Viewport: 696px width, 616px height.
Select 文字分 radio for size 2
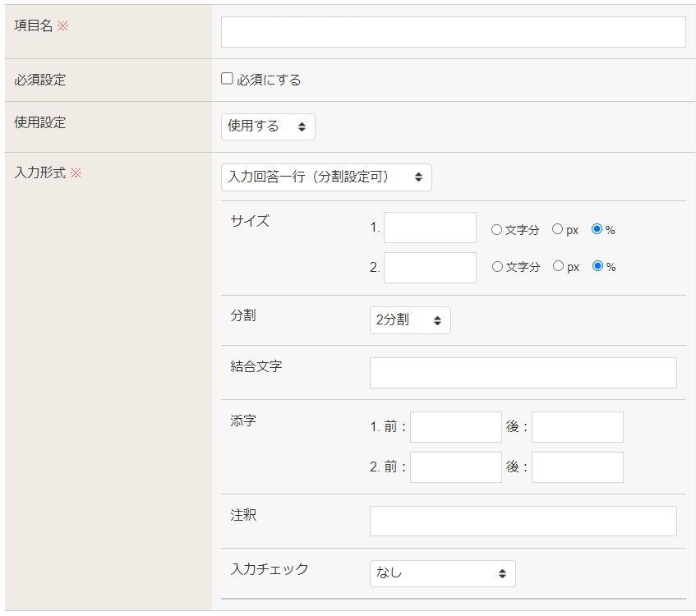click(x=496, y=267)
